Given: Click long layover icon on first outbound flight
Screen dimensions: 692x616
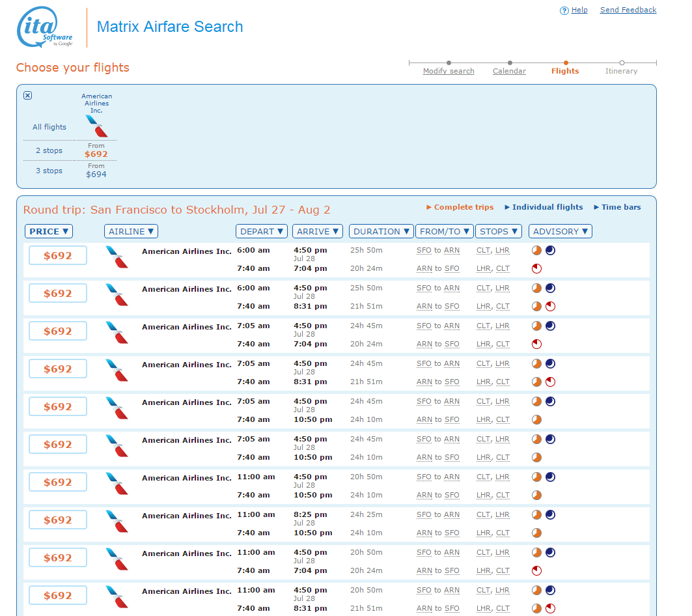Looking at the screenshot, I should click(536, 250).
